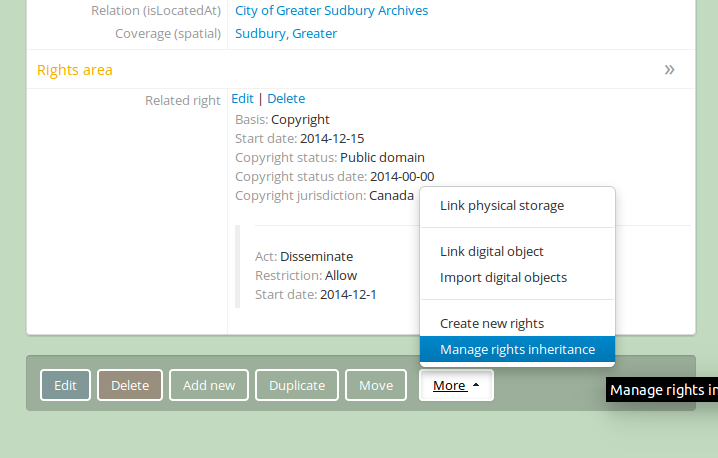Open City of Greater Sudbury Archives link

click(331, 11)
